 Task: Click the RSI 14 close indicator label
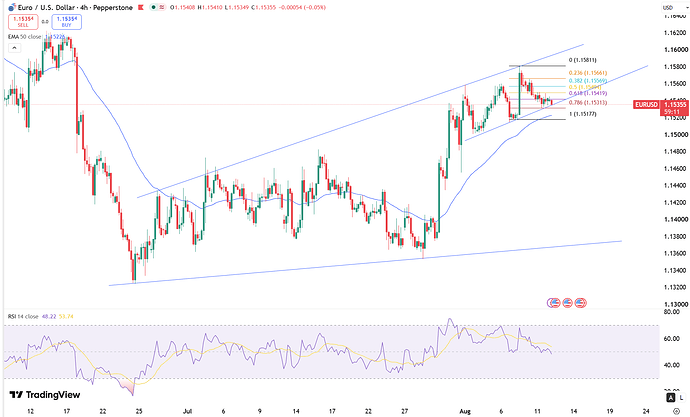[23, 316]
